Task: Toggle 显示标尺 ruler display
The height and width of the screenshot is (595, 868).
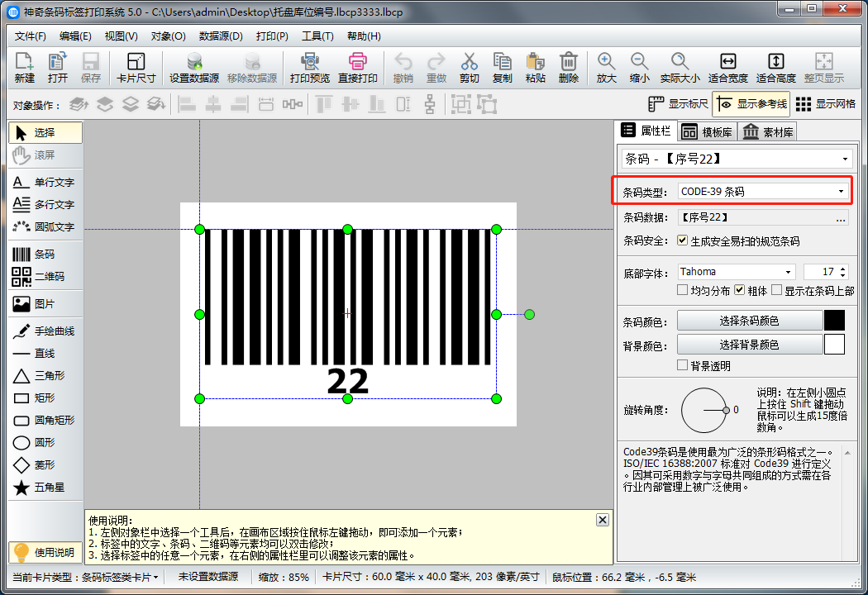Action: tap(678, 104)
